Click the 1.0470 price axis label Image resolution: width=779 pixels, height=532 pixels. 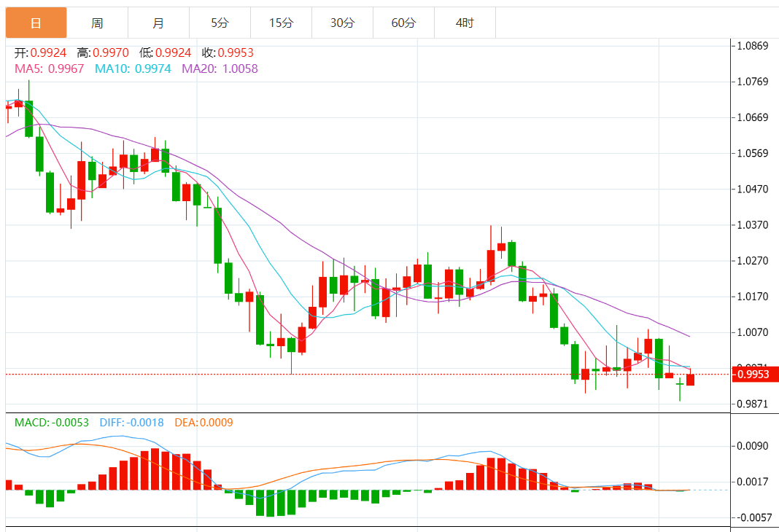752,189
